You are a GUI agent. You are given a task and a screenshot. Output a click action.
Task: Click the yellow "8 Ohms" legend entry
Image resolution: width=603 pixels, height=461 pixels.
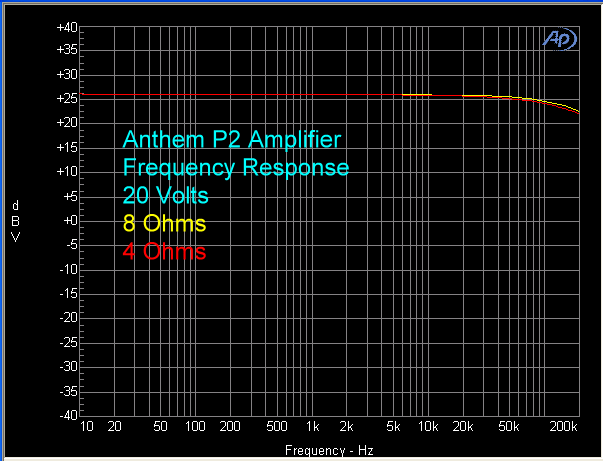164,222
